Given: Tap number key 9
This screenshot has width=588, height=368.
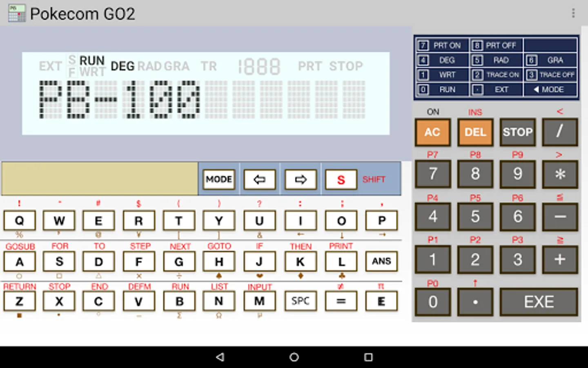Looking at the screenshot, I should pos(518,174).
